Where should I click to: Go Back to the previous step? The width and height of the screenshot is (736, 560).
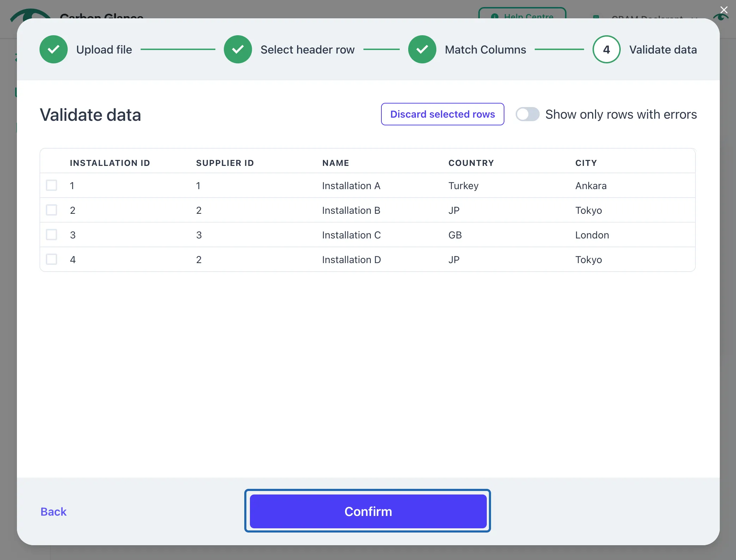(x=54, y=511)
